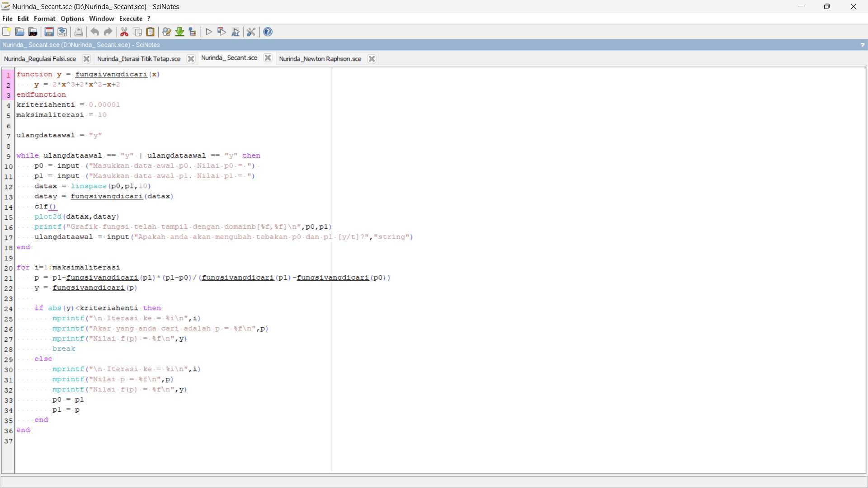The height and width of the screenshot is (488, 868).
Task: Switch to the Nurinda_Newton Raphson.sce tab
Action: [x=321, y=59]
